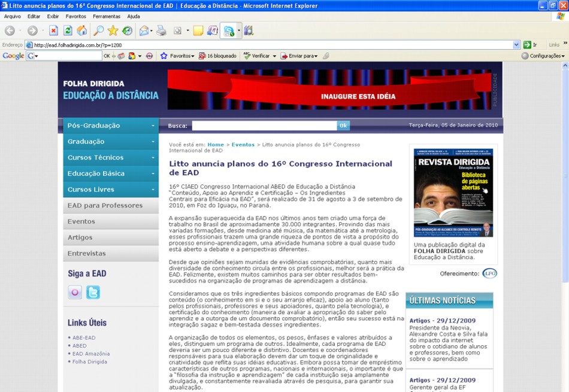Viewport: 569px width, 392px height.
Task: Click the page vertical scrollbar thumb
Action: coord(565,175)
